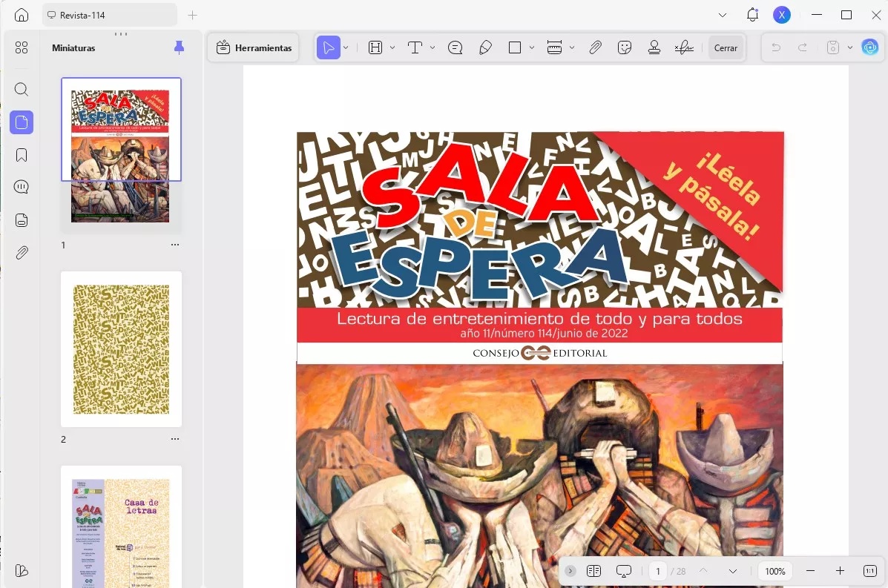Open the notifications bell
The width and height of the screenshot is (888, 588).
752,16
